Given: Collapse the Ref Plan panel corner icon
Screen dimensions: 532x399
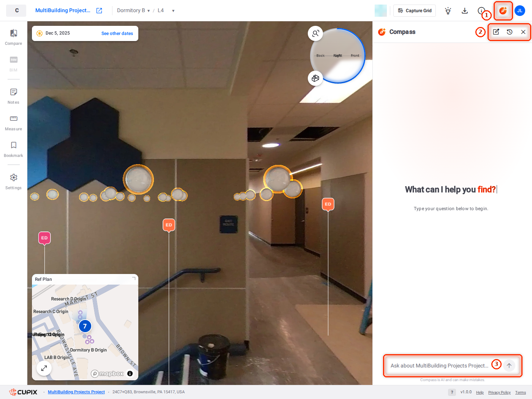Looking at the screenshot, I should [x=133, y=279].
